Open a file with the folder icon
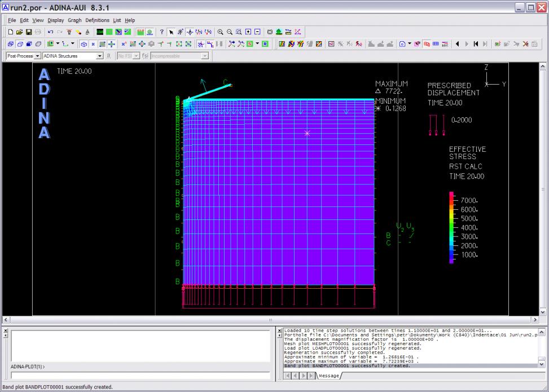This screenshot has height=392, width=549. pos(20,32)
